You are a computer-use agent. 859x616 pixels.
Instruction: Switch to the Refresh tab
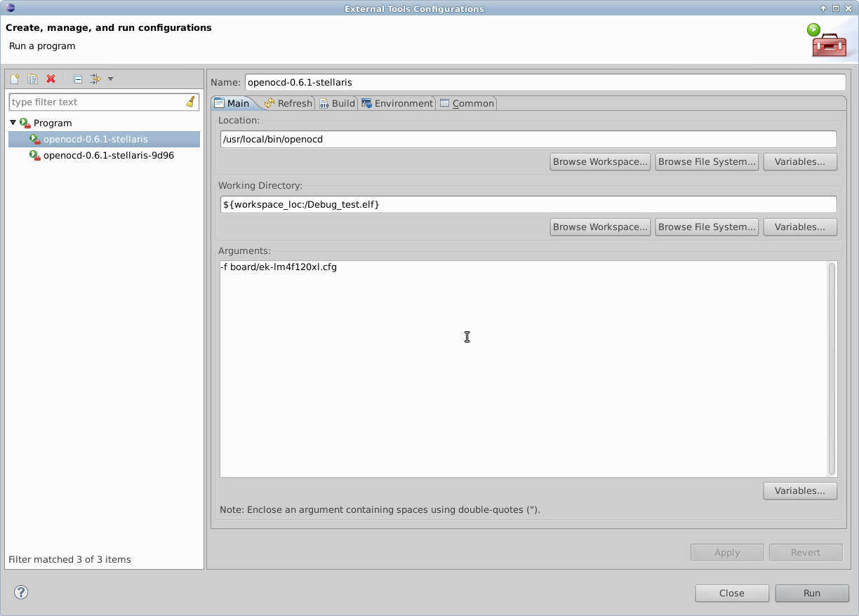(288, 103)
